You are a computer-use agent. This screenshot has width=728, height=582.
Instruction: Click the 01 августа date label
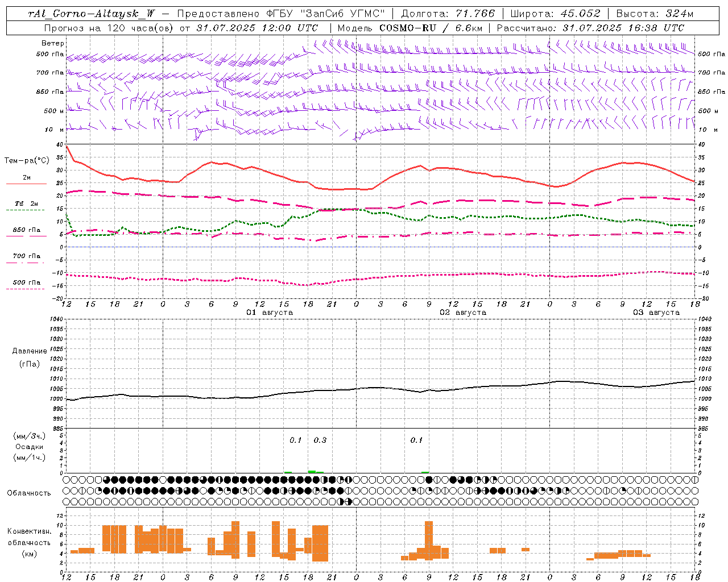[x=270, y=313]
